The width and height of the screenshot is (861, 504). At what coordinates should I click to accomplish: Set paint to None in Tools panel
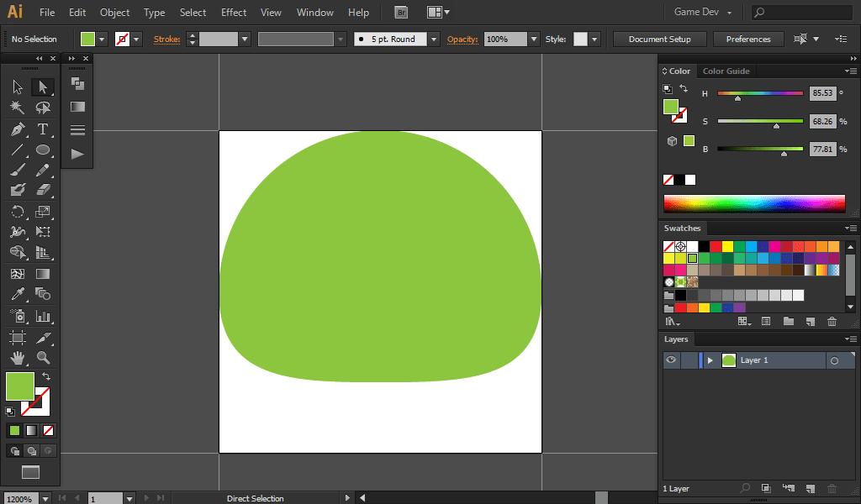click(x=48, y=430)
